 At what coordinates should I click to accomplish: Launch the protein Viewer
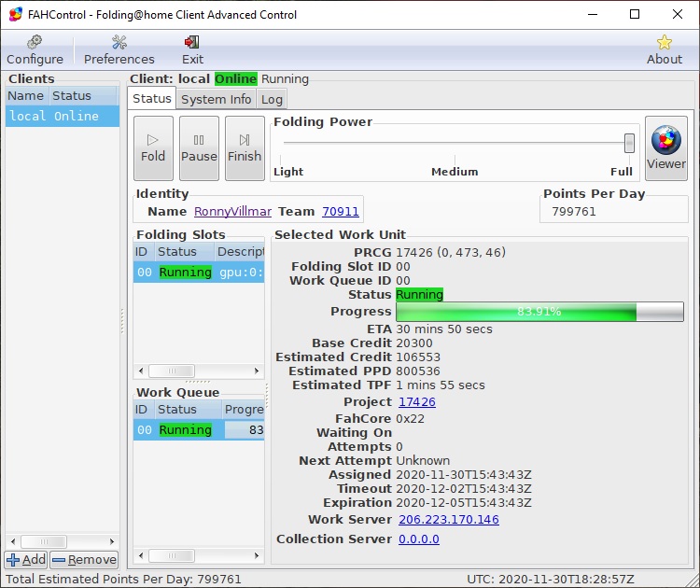[666, 148]
